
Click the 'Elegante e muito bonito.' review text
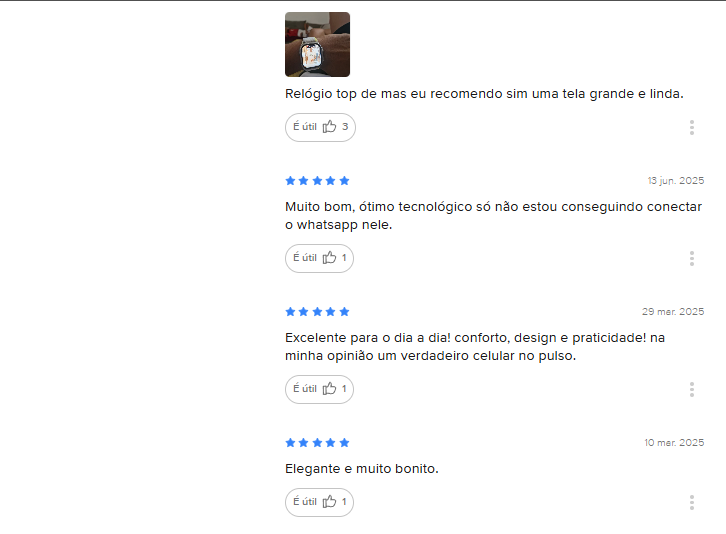[x=362, y=469]
